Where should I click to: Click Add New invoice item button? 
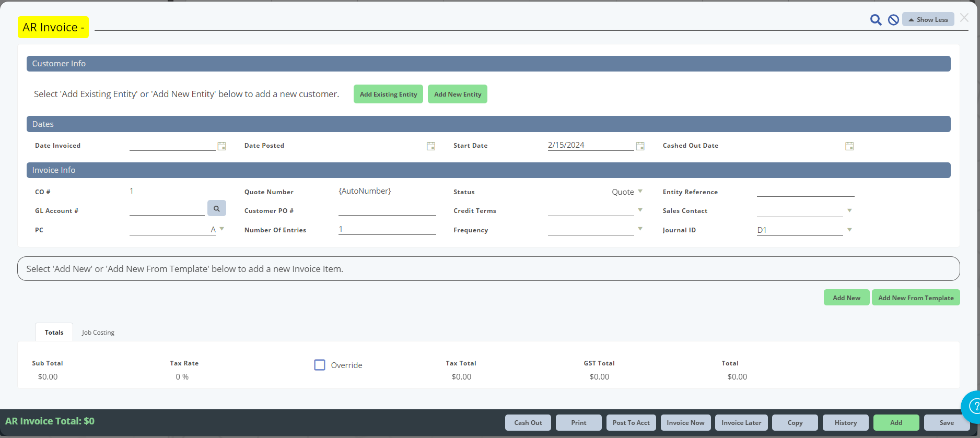[x=846, y=298]
